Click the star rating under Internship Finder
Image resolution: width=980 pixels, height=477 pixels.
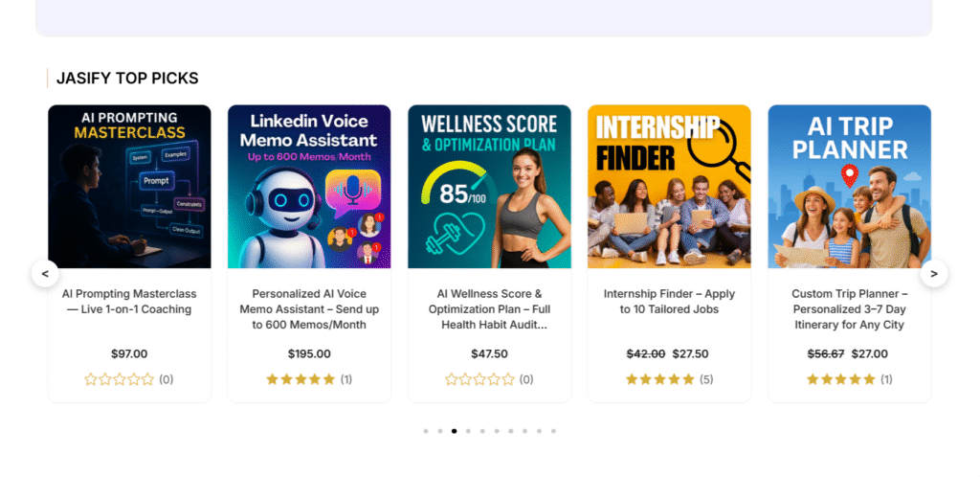(659, 379)
